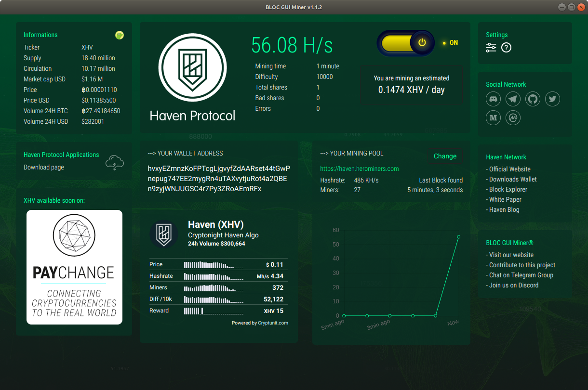Maximize the BLOC GUI Miner window
Screen dimensions: 588x390
(571, 7)
